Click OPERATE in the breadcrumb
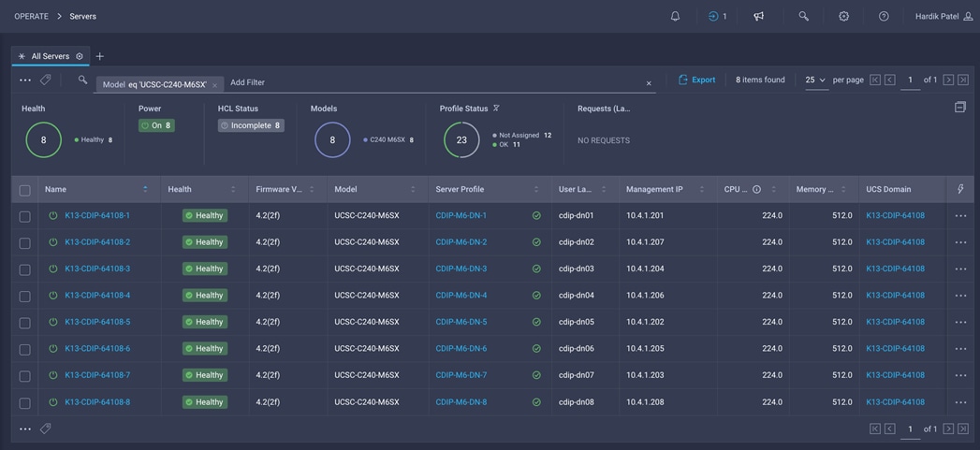Image resolution: width=980 pixels, height=450 pixels. 31,16
